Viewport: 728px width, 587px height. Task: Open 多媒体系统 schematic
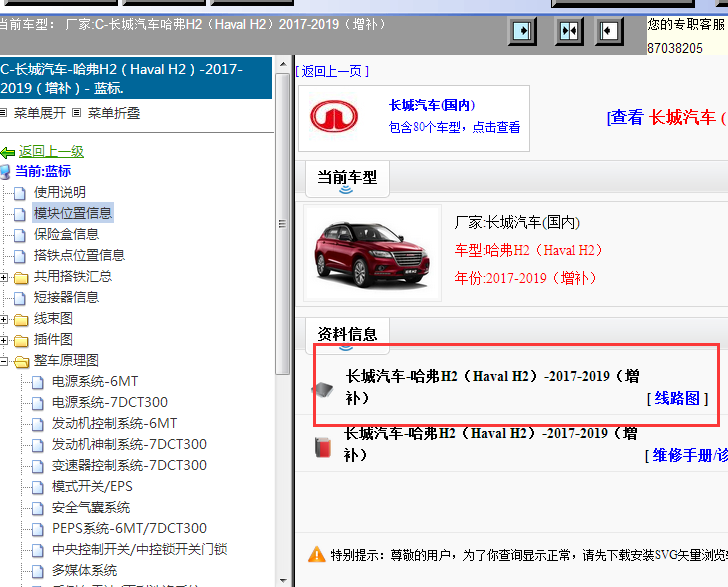coord(84,570)
